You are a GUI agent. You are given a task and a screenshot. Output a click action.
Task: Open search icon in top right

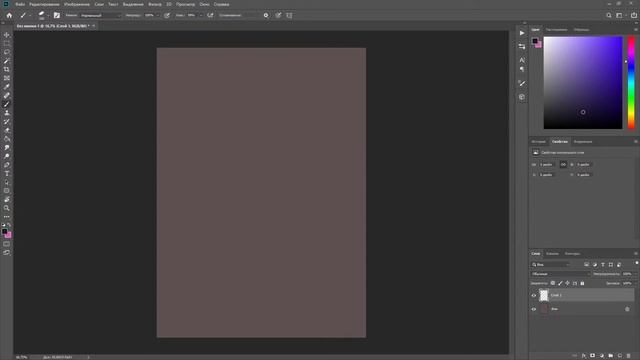(x=609, y=16)
